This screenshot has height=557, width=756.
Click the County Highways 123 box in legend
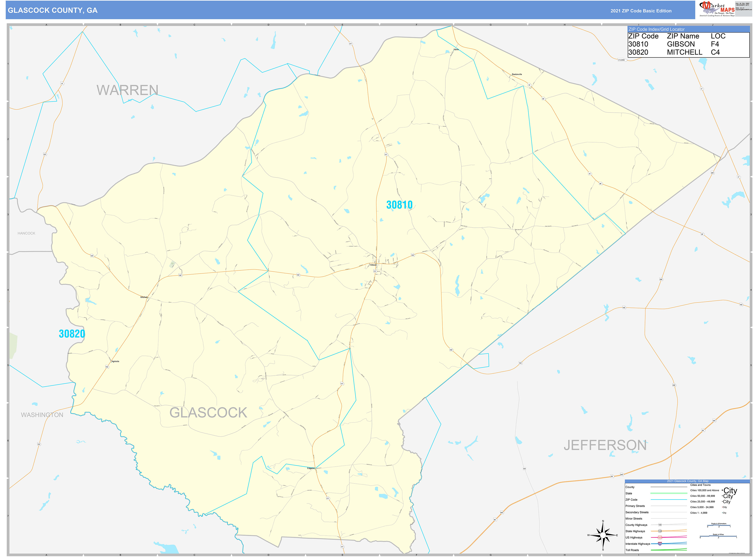[x=660, y=525]
